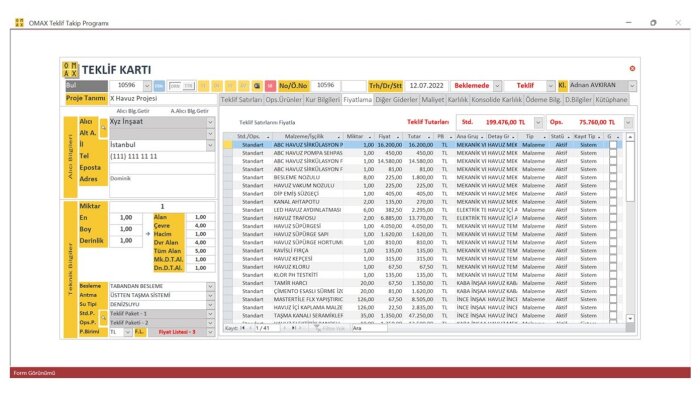Click the Ara search field below table
Image resolution: width=700 pixels, height=394 pixels.
tap(369, 328)
